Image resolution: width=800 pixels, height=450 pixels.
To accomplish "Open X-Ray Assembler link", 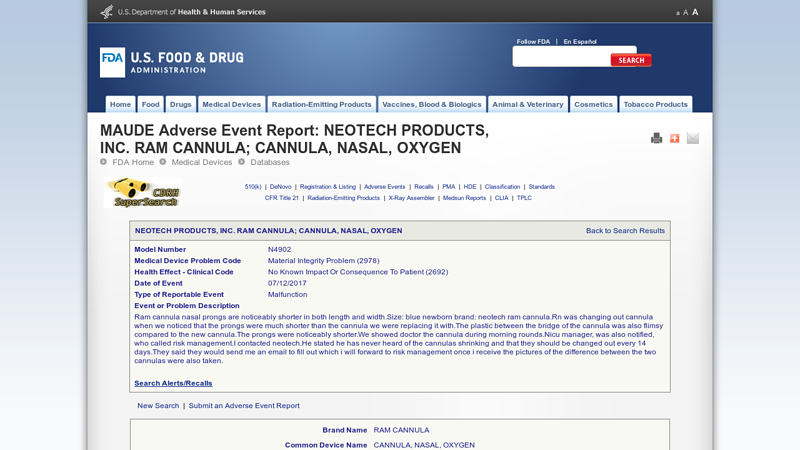I will 411,198.
